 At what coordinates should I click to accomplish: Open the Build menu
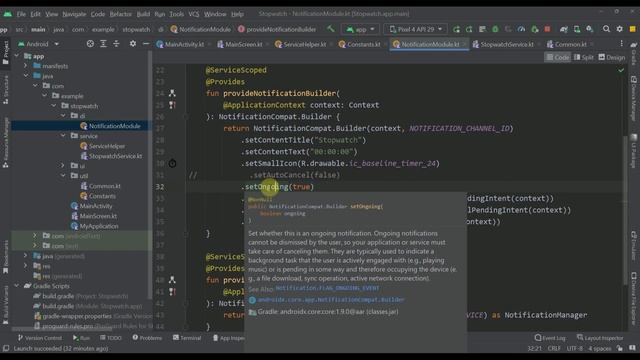point(143,14)
